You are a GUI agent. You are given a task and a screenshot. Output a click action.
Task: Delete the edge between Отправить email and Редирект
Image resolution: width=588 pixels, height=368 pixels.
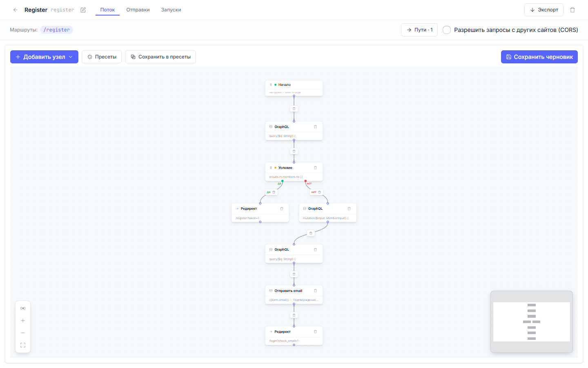[x=294, y=315]
